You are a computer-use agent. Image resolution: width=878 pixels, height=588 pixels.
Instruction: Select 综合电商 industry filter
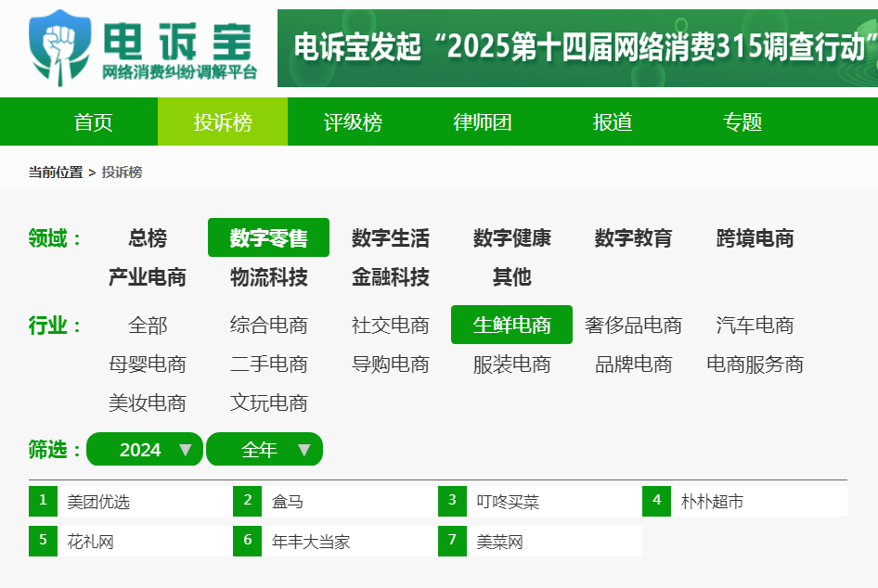coord(268,326)
